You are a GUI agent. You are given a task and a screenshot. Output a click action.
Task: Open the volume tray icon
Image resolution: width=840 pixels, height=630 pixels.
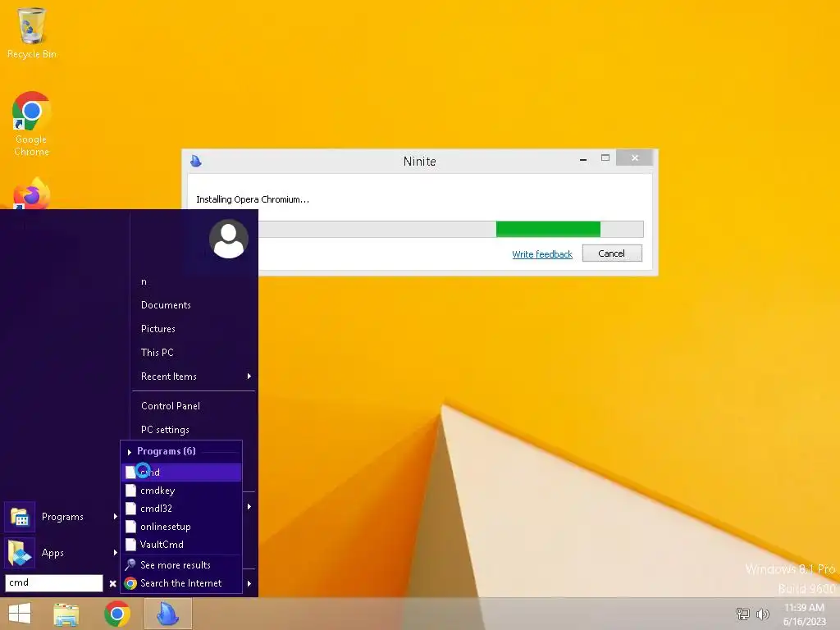pos(762,614)
